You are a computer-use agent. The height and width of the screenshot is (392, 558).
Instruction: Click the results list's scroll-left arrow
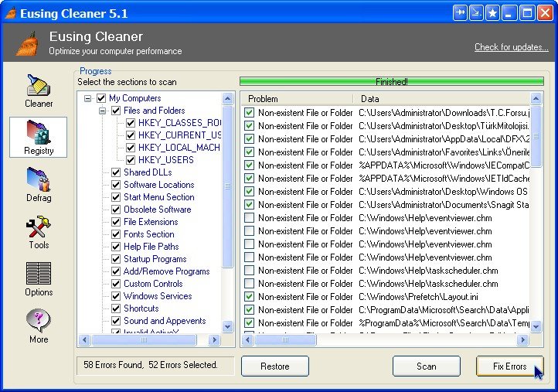tap(247, 339)
